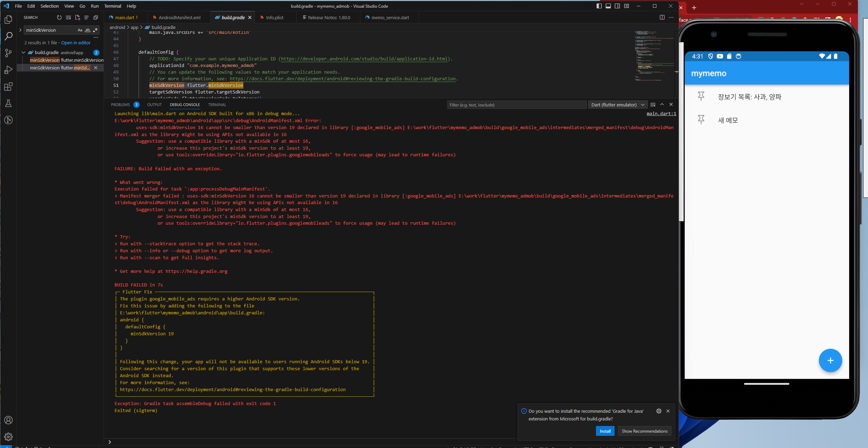Expand the replace field chevron
The height and width of the screenshot is (448, 868).
(x=20, y=30)
